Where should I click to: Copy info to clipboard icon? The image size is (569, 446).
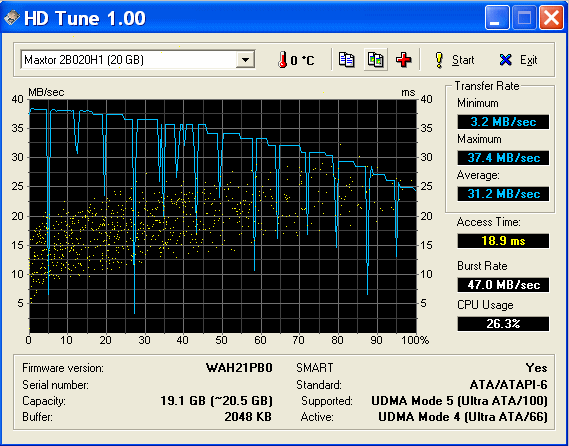tap(346, 60)
